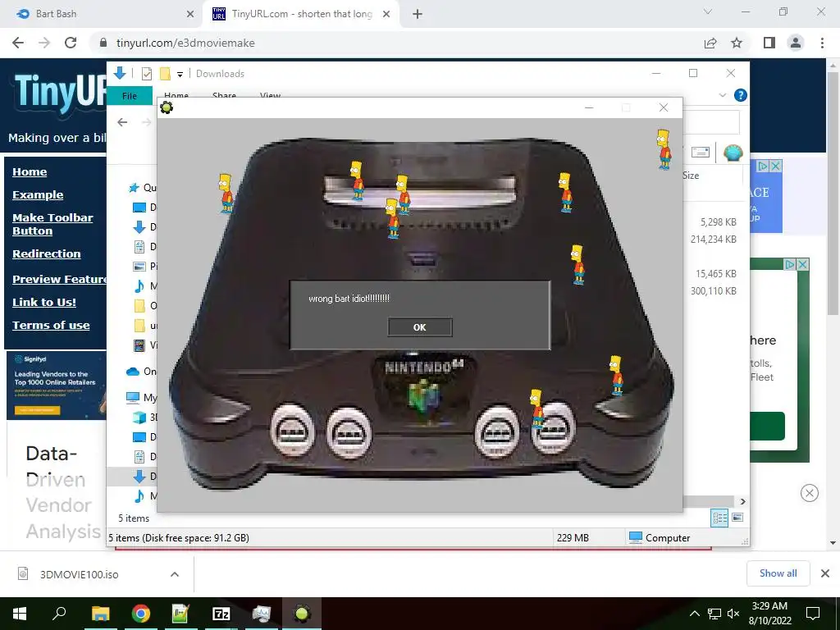Screen dimensions: 840x630
Task: Open the Terms of use link
Action: coord(51,325)
